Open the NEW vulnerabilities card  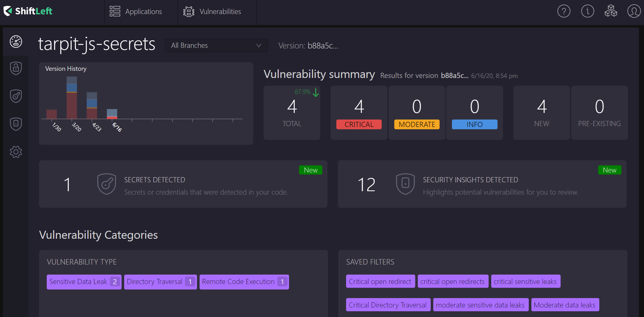pyautogui.click(x=542, y=113)
